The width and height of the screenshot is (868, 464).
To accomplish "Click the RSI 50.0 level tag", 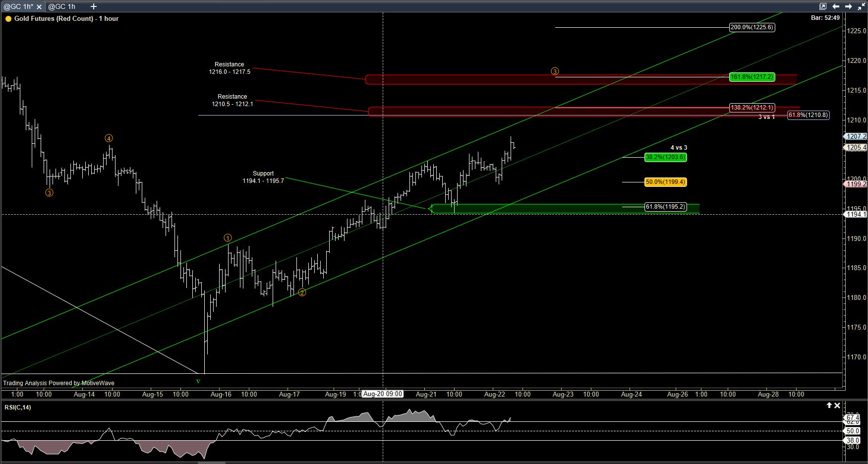I will coord(853,431).
